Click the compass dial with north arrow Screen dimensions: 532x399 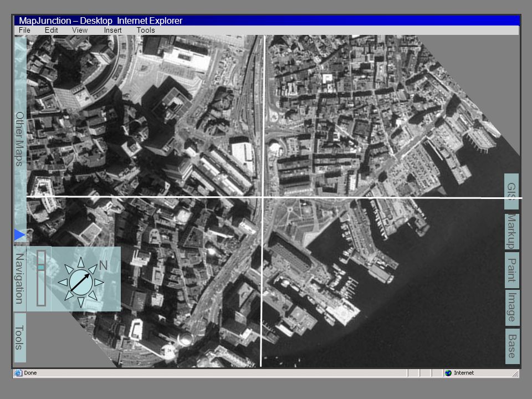pyautogui.click(x=81, y=282)
